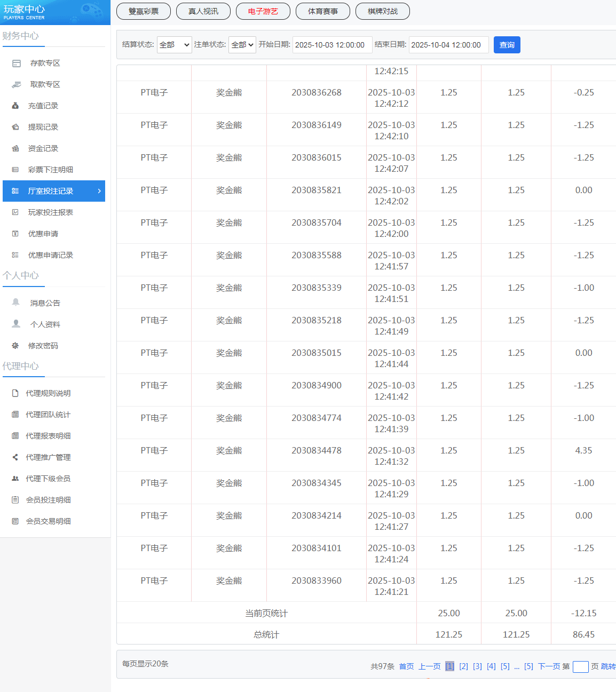Click the page number jump input box
616x692 pixels.
click(580, 667)
